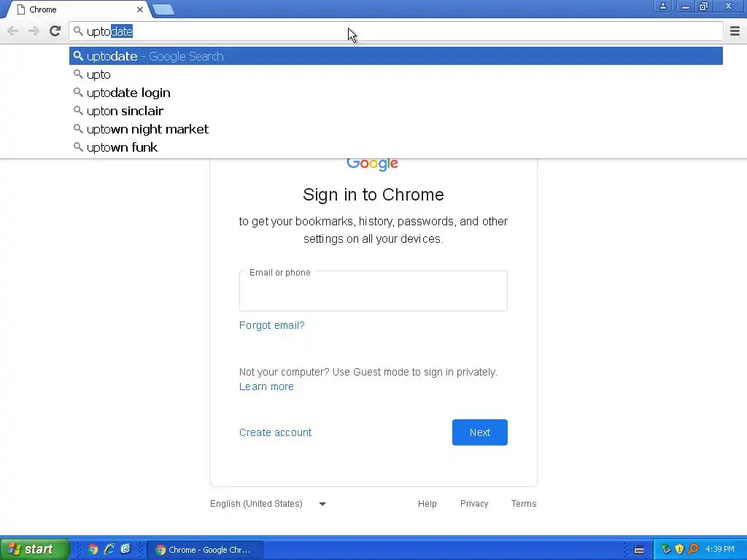
Task: Click the green tray icon left of the security shield
Action: pos(666,550)
